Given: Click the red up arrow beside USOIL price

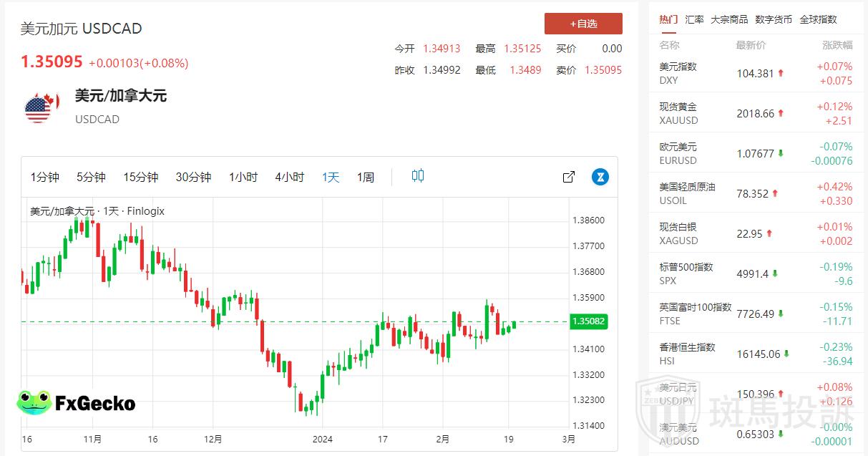Looking at the screenshot, I should (x=775, y=193).
